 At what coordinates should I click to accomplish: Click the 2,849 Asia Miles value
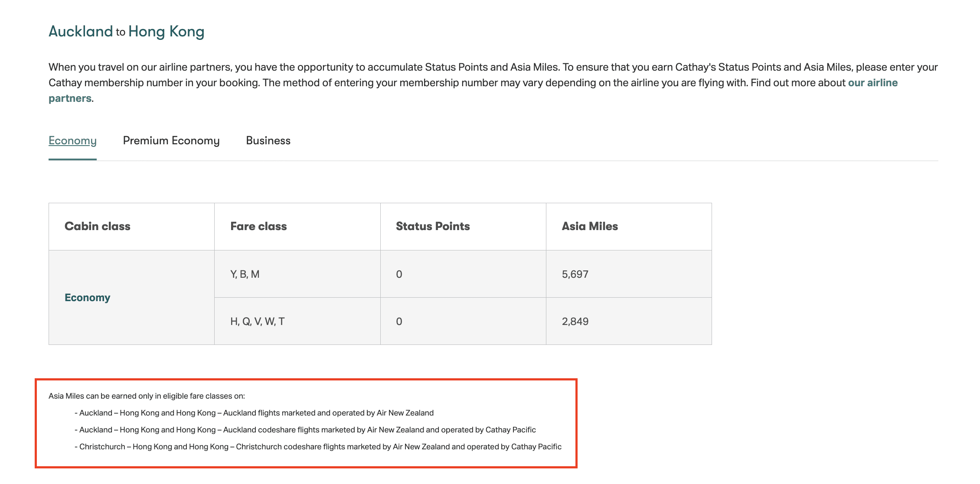point(575,322)
